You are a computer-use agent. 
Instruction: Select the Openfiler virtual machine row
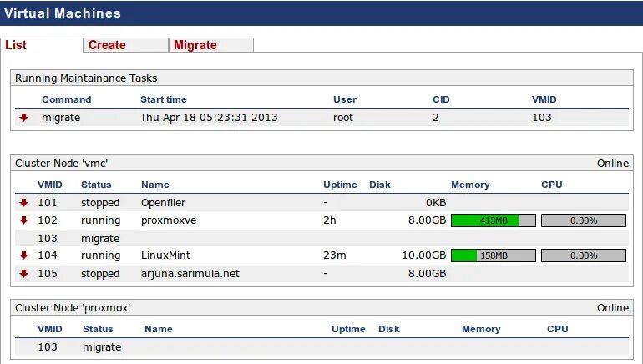pyautogui.click(x=163, y=202)
